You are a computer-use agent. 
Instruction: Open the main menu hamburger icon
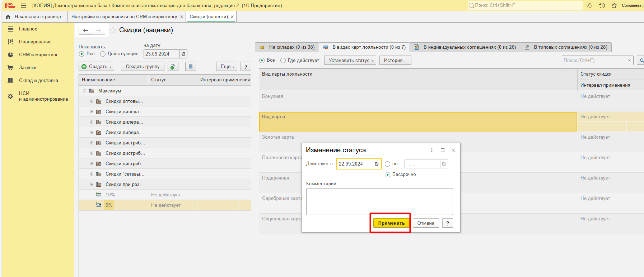23,5
